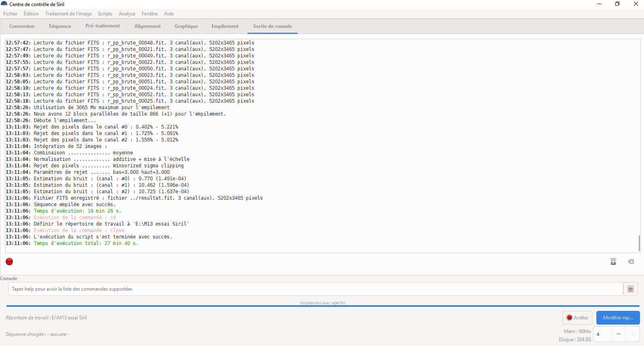Click the 'Séquence chargée : - aucune -' label
This screenshot has height=346, width=644.
pyautogui.click(x=38, y=334)
